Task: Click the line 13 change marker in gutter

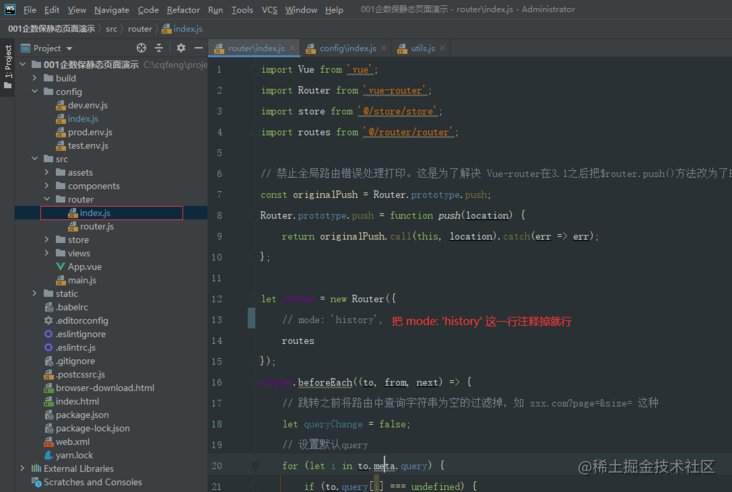Action: tap(252, 318)
